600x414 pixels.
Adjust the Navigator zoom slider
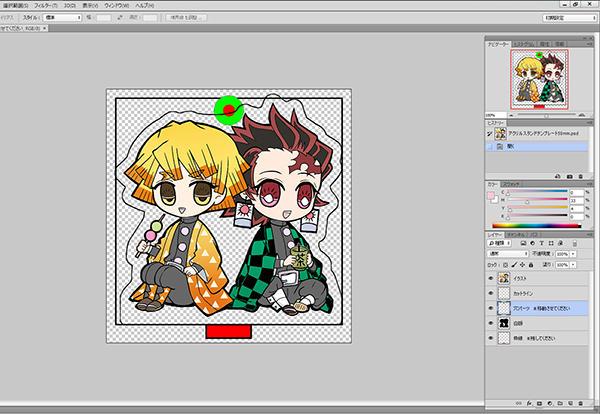tap(546, 115)
